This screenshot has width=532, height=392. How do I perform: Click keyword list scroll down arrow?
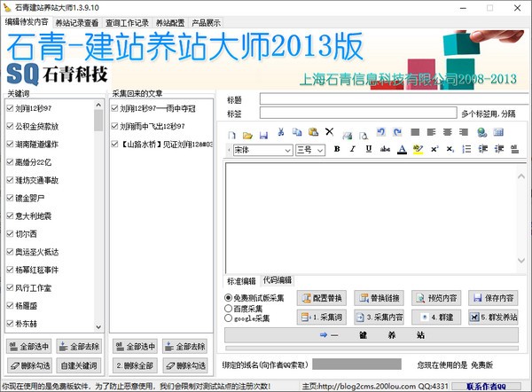pyautogui.click(x=98, y=327)
